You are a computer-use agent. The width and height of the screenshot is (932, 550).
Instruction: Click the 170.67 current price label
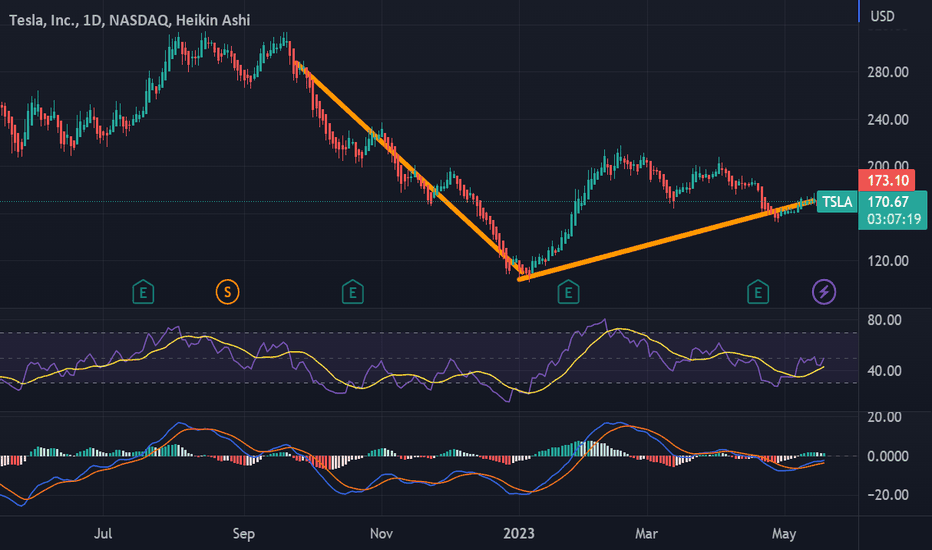(888, 202)
